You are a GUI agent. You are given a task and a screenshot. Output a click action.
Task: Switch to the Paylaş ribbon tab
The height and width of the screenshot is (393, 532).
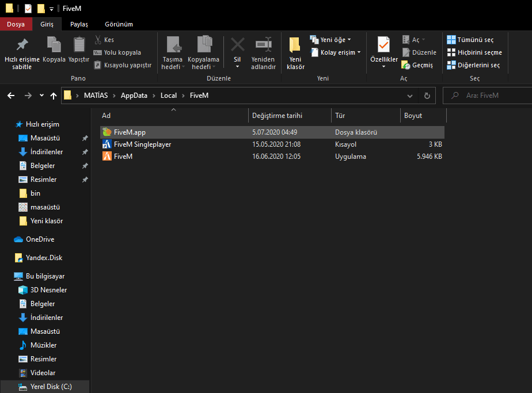pos(79,24)
